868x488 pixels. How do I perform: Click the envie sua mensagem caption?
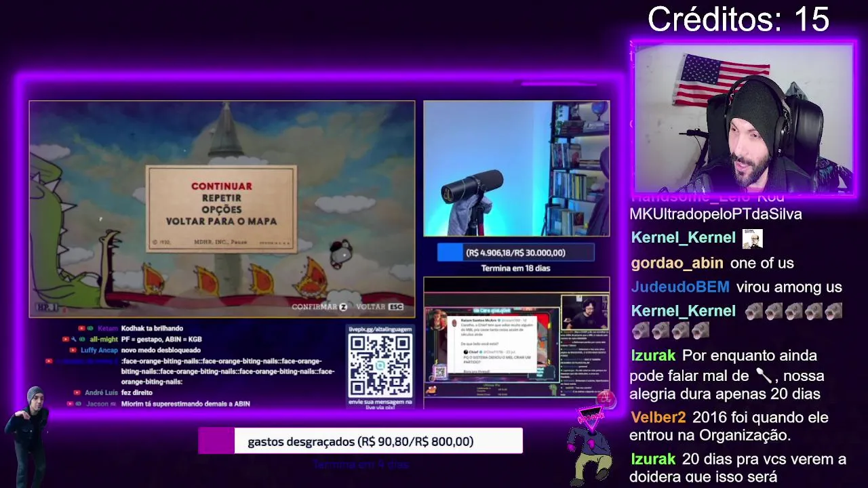point(380,405)
